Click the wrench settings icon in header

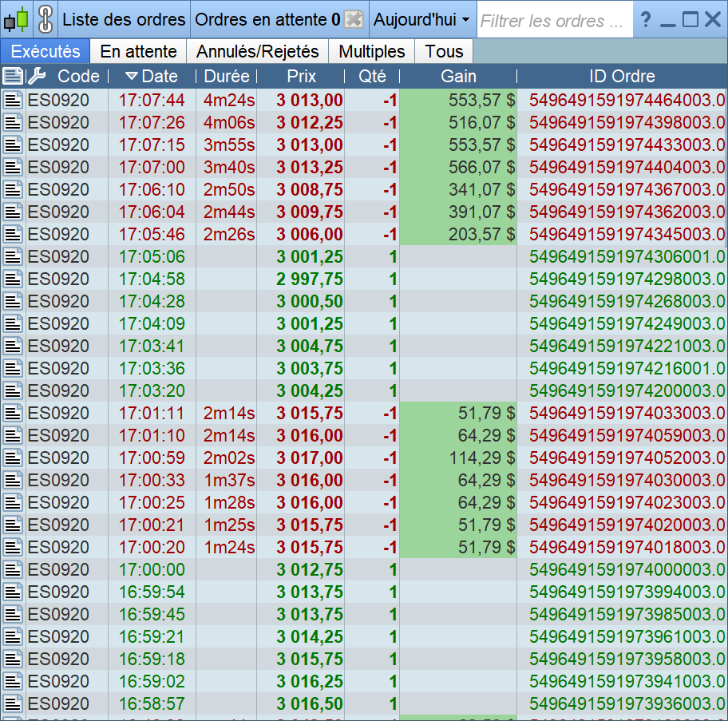36,76
